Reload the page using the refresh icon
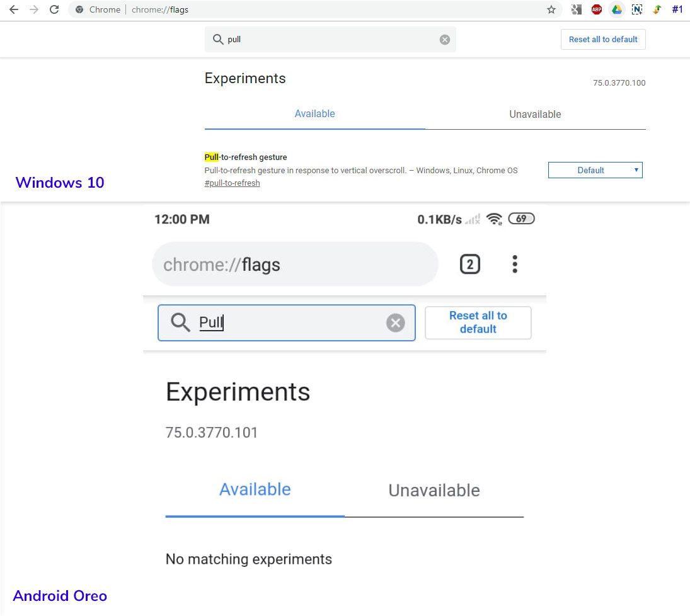The height and width of the screenshot is (616, 690). pyautogui.click(x=54, y=9)
